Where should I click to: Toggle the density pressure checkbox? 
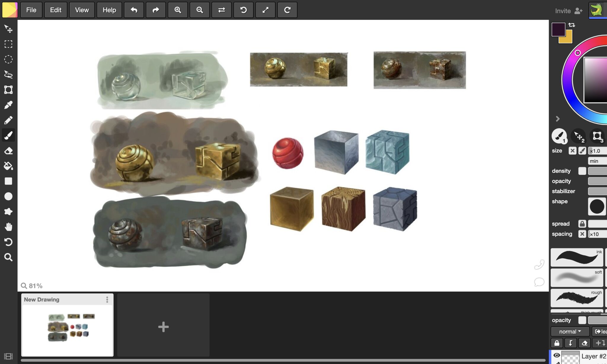[x=582, y=171]
